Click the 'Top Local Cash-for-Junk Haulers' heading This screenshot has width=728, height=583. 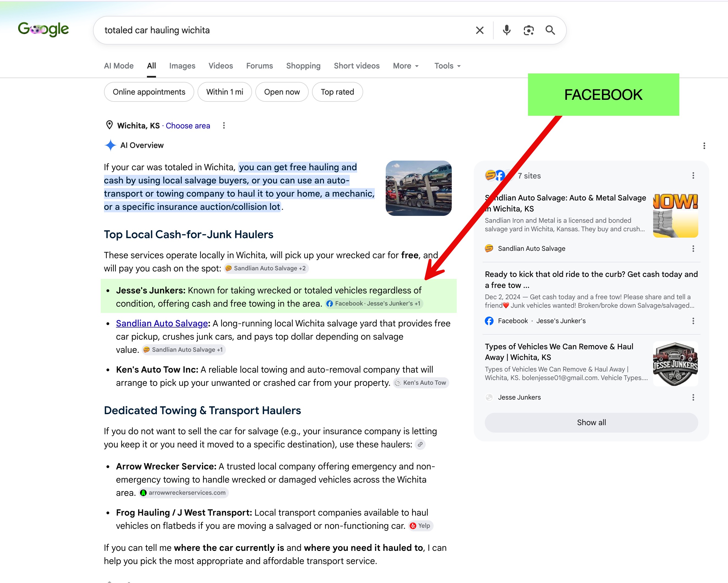pyautogui.click(x=188, y=234)
